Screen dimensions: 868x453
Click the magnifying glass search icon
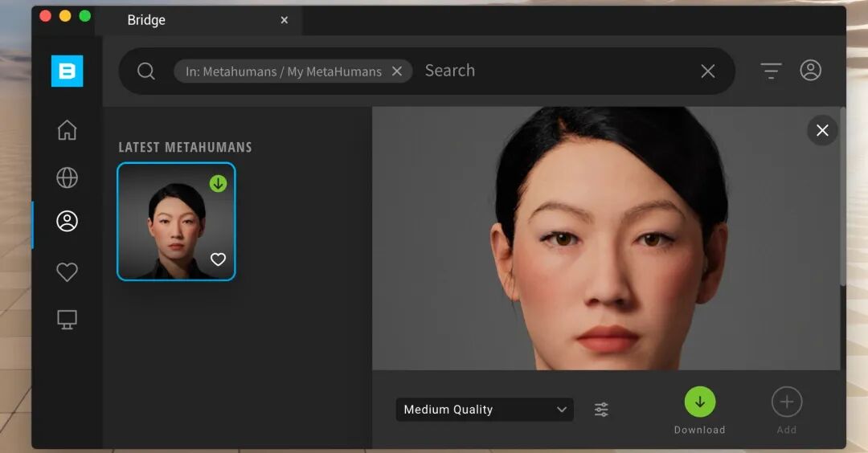(145, 71)
